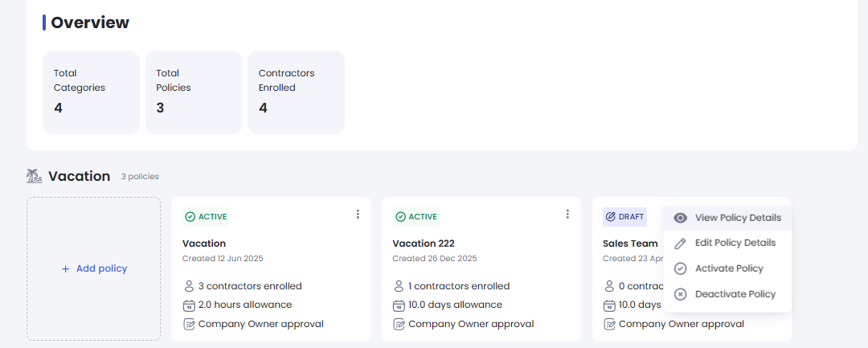This screenshot has width=868, height=348.
Task: Click DRAFT status badge on Sales Team card
Action: (x=625, y=217)
